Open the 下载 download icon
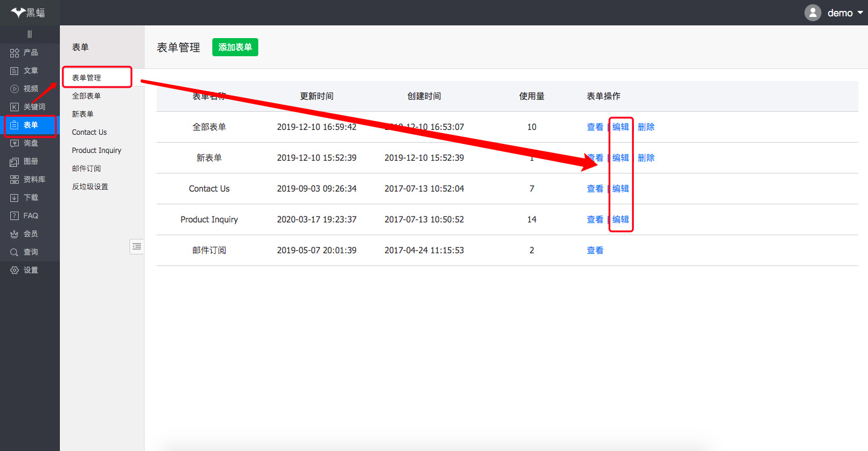868x451 pixels. point(15,198)
